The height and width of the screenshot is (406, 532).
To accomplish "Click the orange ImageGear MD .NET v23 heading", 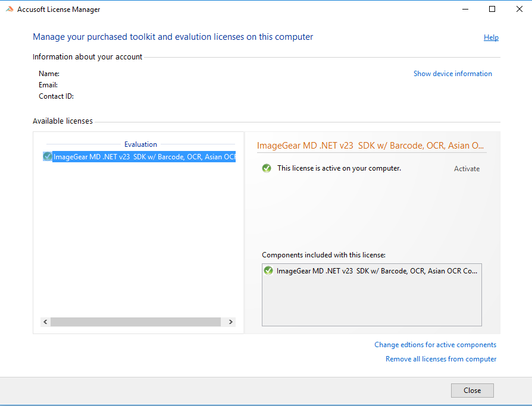I will click(370, 146).
